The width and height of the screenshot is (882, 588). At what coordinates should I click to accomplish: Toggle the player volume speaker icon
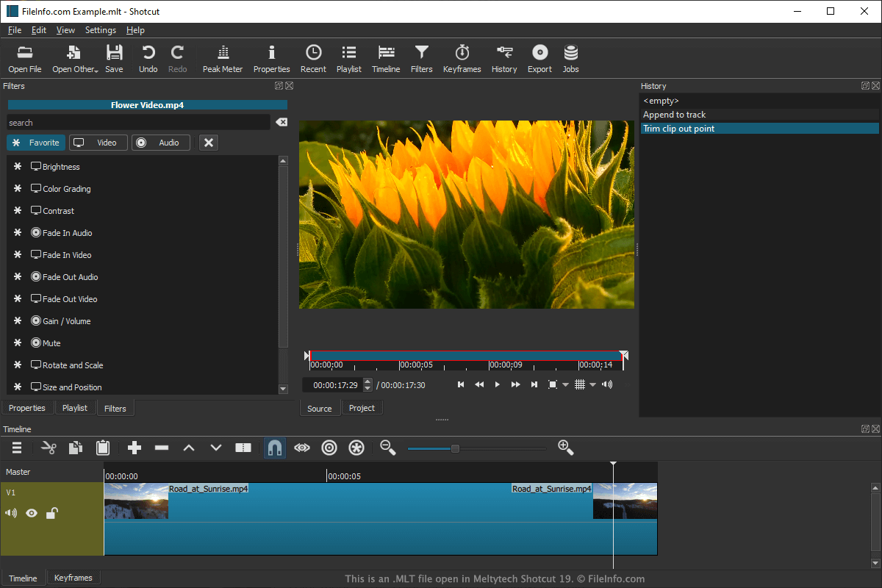tap(607, 384)
